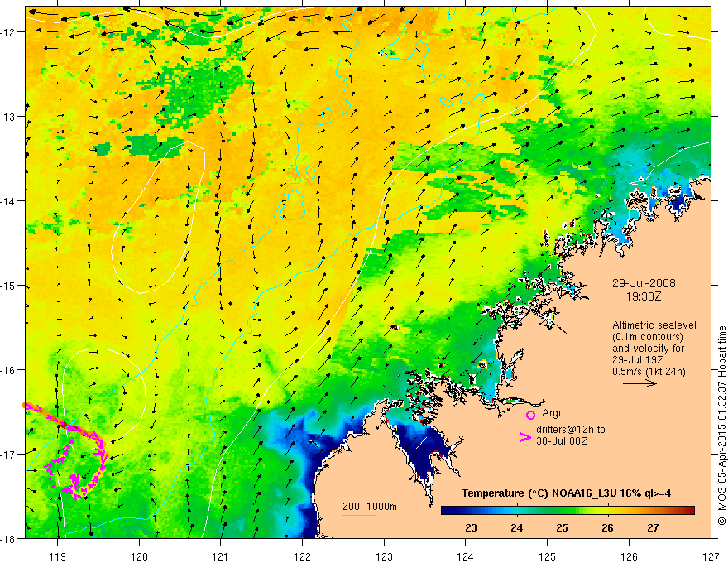This screenshot has height=563, width=728.
Task: Click the magenta Argo circle legend symbol
Action: (x=530, y=415)
